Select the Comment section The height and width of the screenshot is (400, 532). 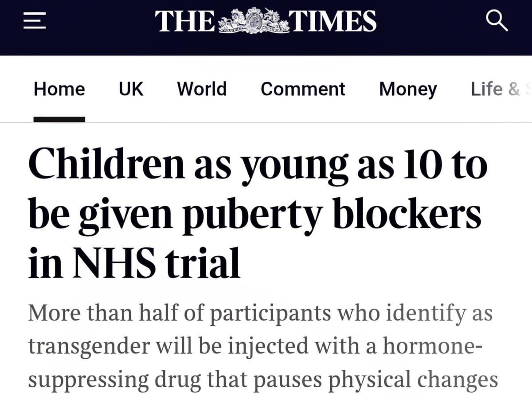click(303, 89)
